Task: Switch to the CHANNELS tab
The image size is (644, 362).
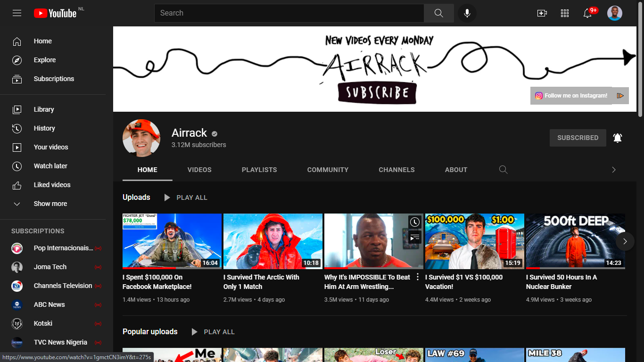Action: pos(397,170)
